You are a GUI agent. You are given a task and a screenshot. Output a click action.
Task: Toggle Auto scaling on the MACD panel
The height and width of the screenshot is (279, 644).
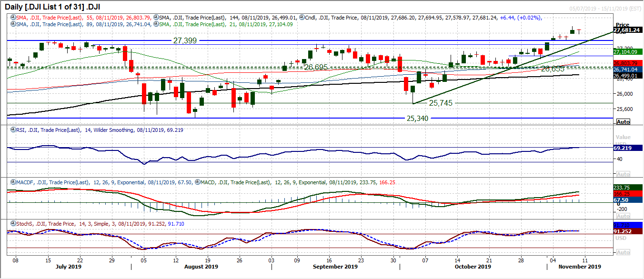coord(623,216)
